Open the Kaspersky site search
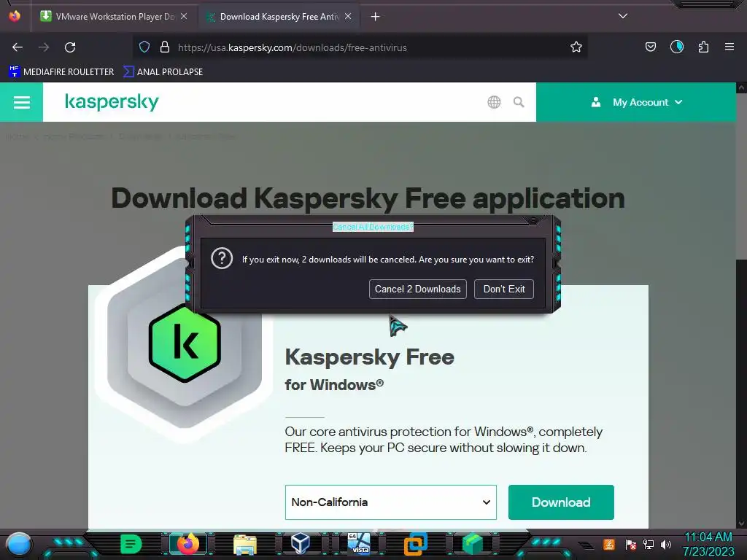The height and width of the screenshot is (560, 747). [x=519, y=102]
